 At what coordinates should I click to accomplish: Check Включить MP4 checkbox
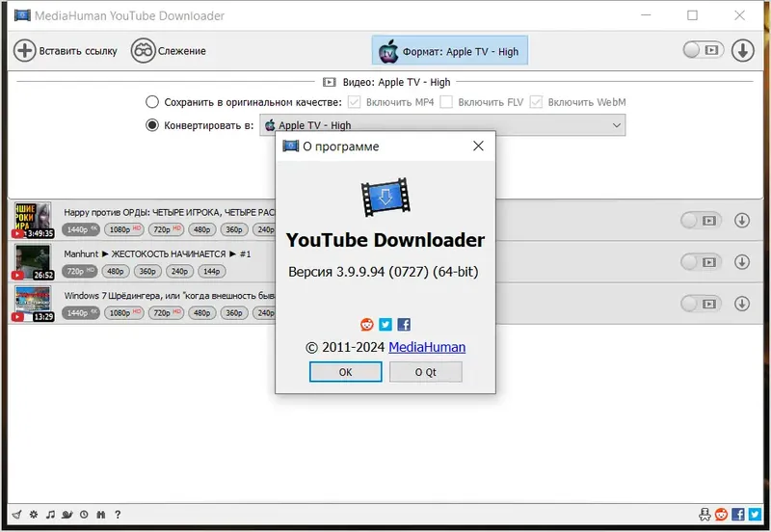(x=354, y=102)
